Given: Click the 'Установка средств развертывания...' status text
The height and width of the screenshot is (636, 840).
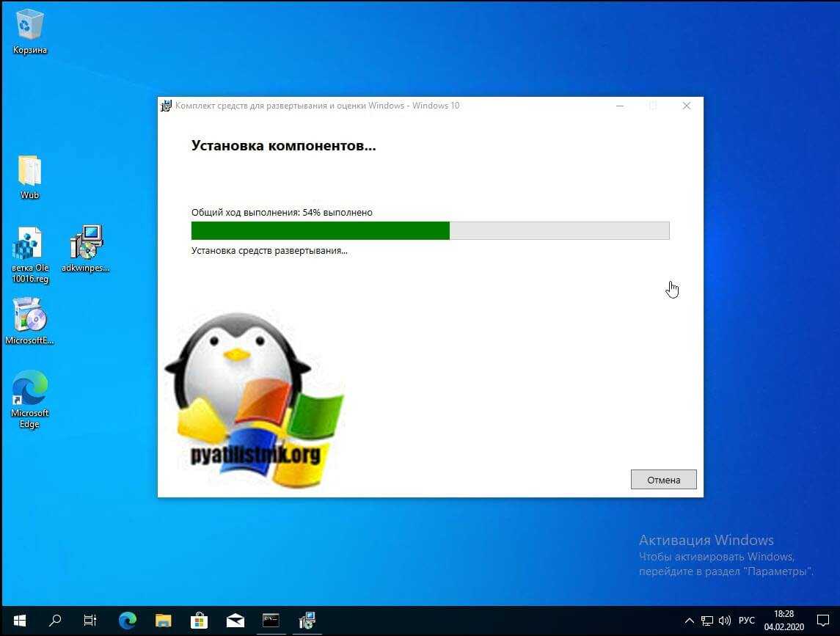Looking at the screenshot, I should pyautogui.click(x=269, y=250).
